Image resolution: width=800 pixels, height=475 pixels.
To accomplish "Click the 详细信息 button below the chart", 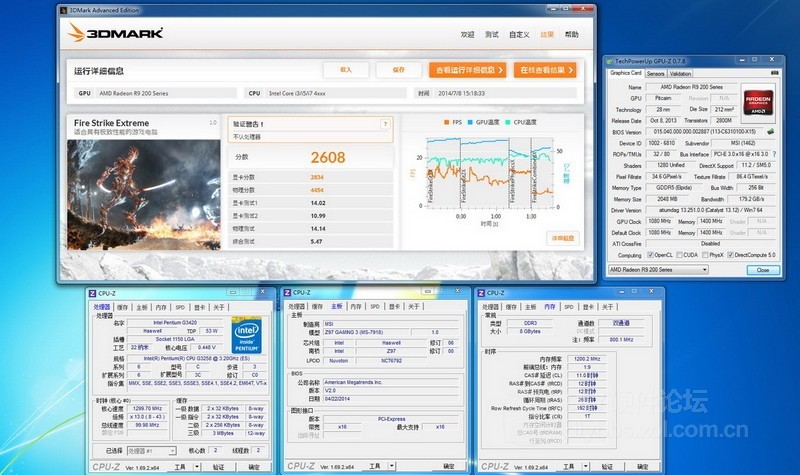I will click(563, 238).
